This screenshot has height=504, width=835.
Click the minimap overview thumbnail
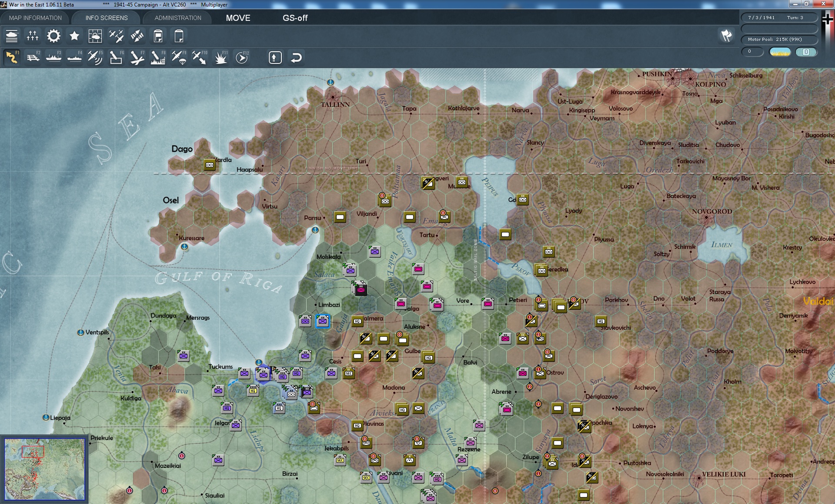pyautogui.click(x=44, y=469)
